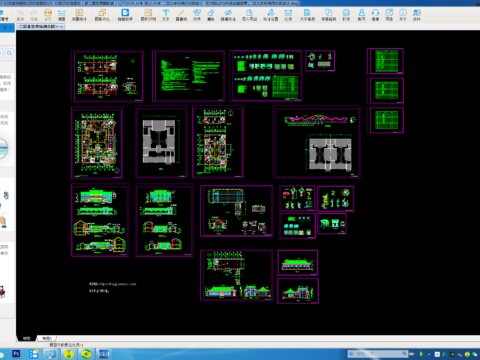Click the door and window schedule sheet
Screen dimensions: 480x360
(266, 76)
